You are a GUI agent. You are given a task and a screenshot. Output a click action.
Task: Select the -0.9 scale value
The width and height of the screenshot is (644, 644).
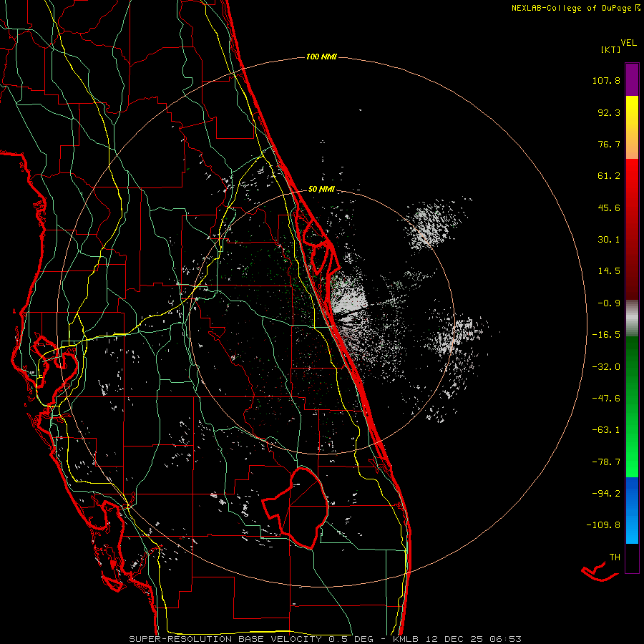tap(609, 303)
